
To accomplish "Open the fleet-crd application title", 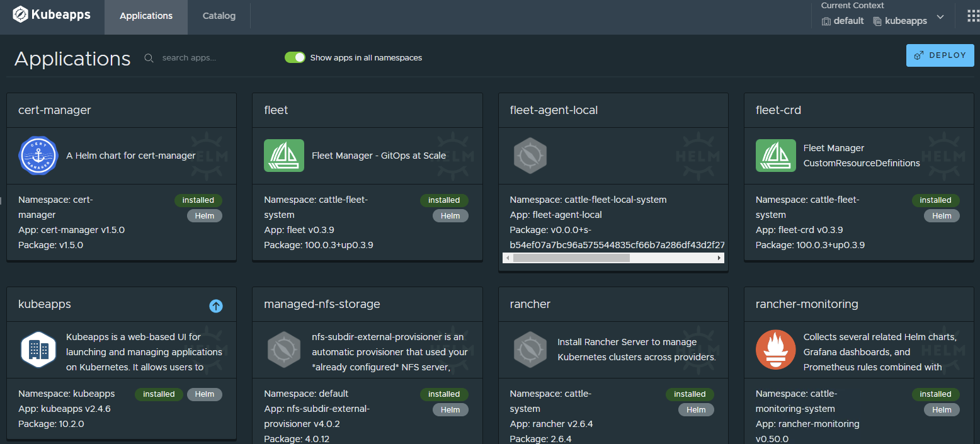I will (x=778, y=110).
